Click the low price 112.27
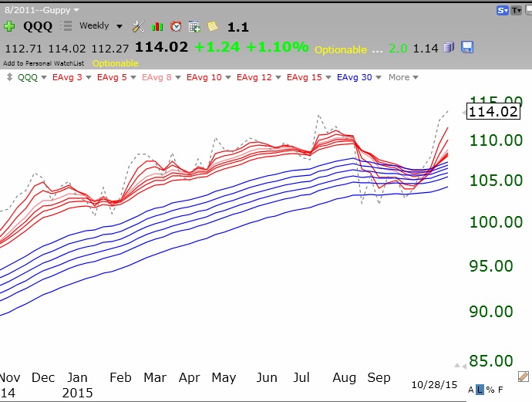 pos(110,49)
